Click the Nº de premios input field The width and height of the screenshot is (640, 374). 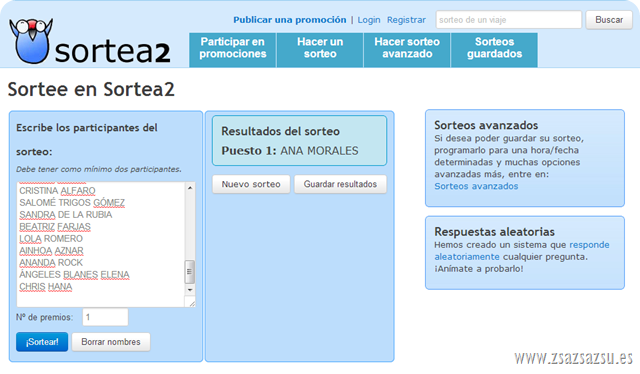click(x=105, y=317)
